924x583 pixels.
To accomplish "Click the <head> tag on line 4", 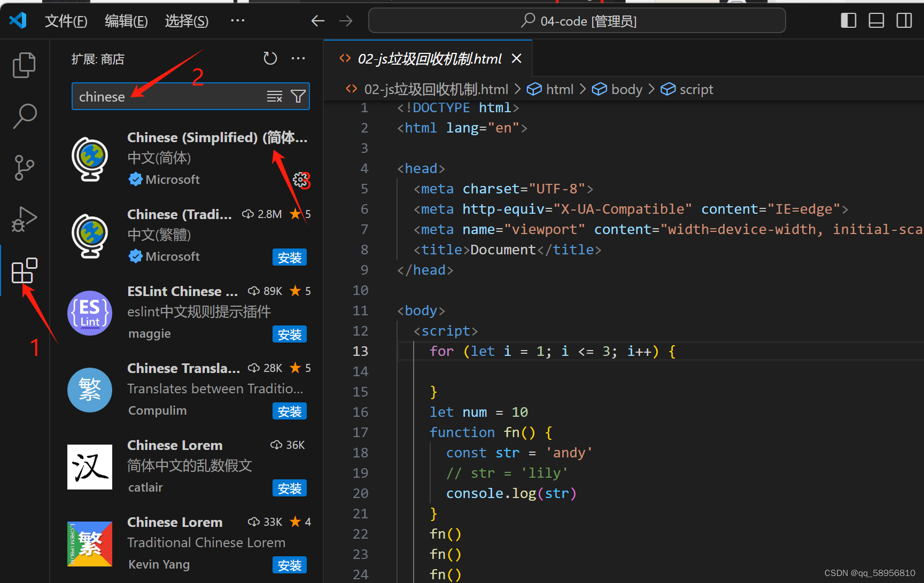I will pyautogui.click(x=421, y=168).
